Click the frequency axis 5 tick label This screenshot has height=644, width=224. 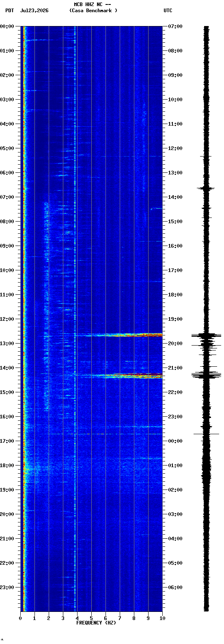coord(91,618)
